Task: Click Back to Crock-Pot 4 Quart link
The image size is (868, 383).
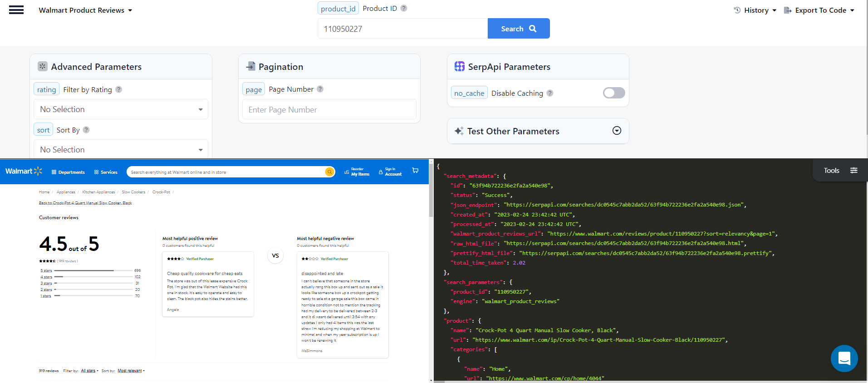Action: pyautogui.click(x=85, y=203)
